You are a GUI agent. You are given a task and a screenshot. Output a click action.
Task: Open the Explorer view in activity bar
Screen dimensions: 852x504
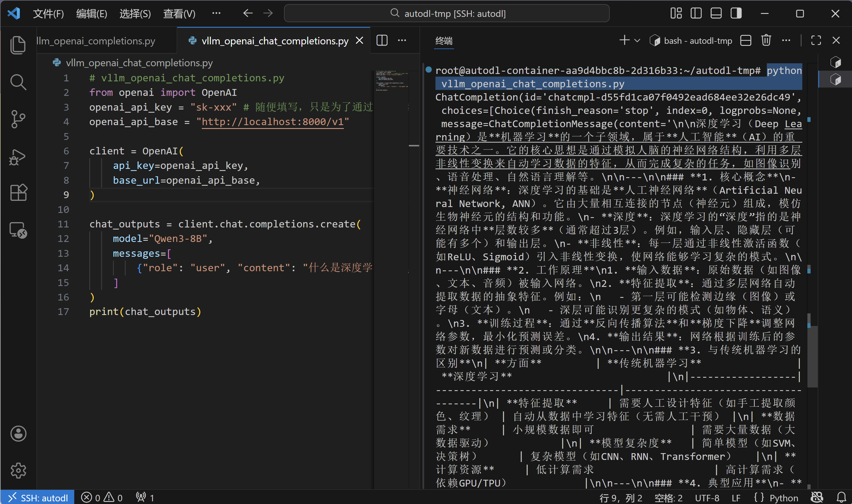[x=18, y=45]
